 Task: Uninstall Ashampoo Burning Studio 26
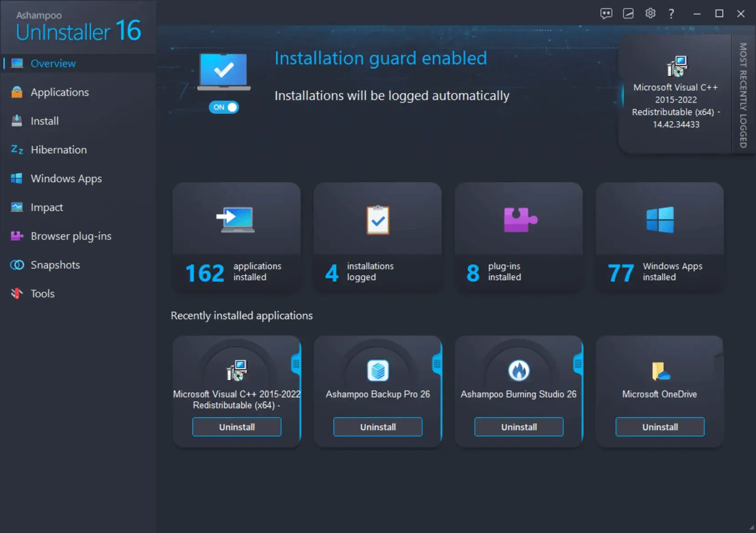pyautogui.click(x=519, y=427)
